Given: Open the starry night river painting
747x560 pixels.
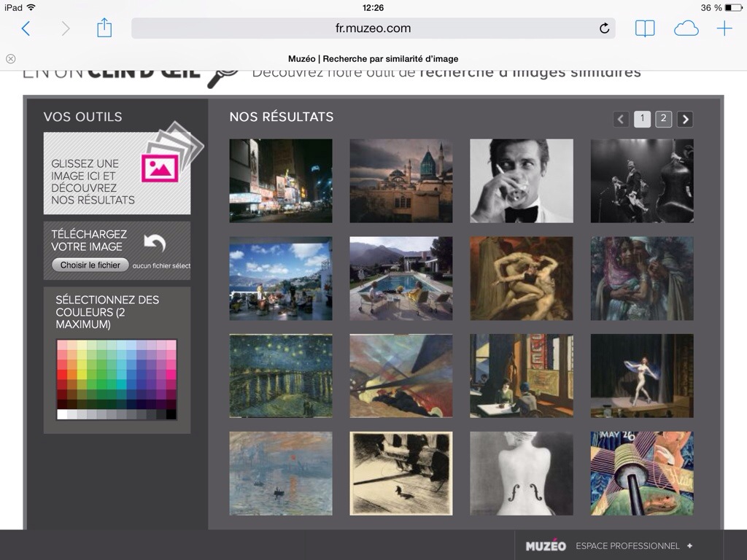Looking at the screenshot, I should (281, 376).
